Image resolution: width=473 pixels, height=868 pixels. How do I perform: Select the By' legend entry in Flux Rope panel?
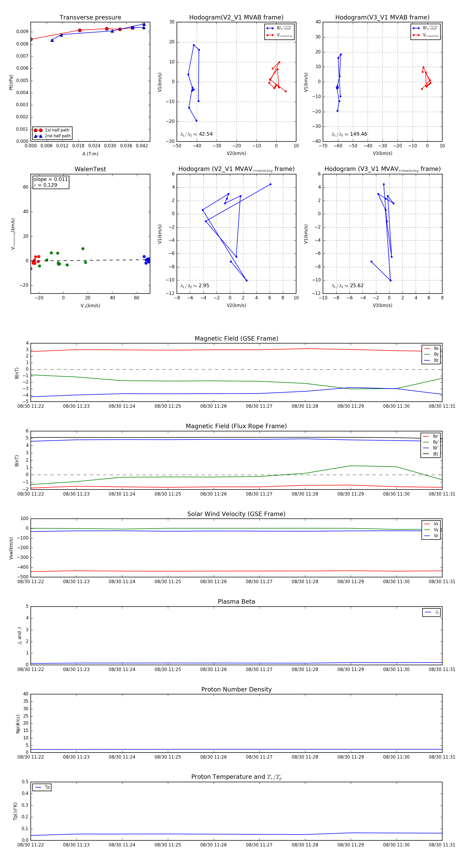431,442
